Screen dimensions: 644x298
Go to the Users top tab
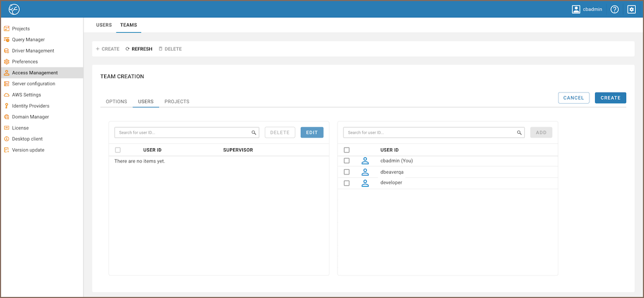[104, 25]
